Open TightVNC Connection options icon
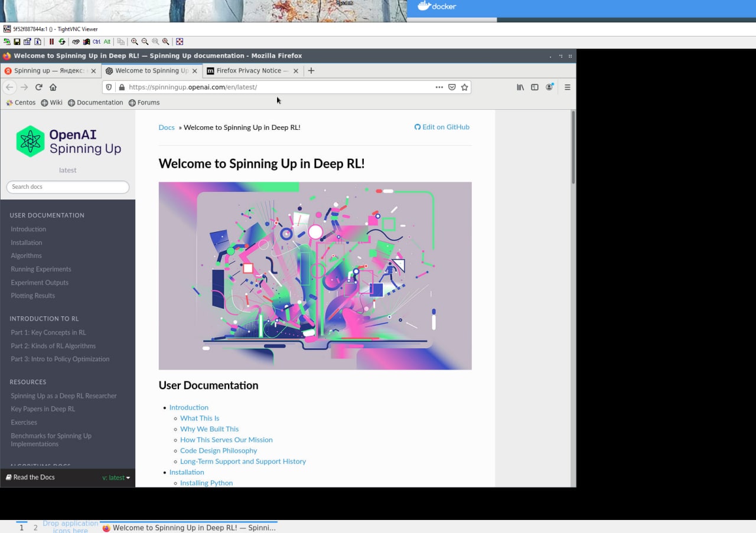756x533 pixels. point(27,42)
